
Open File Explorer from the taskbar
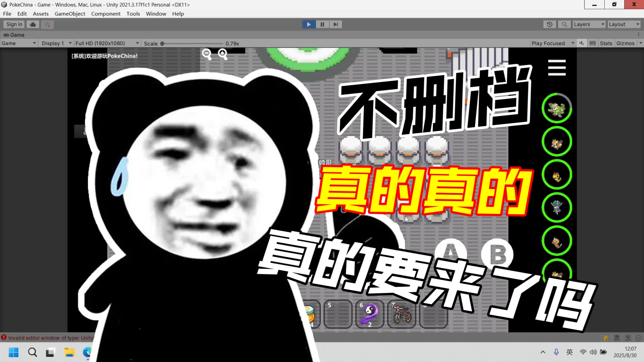69,352
